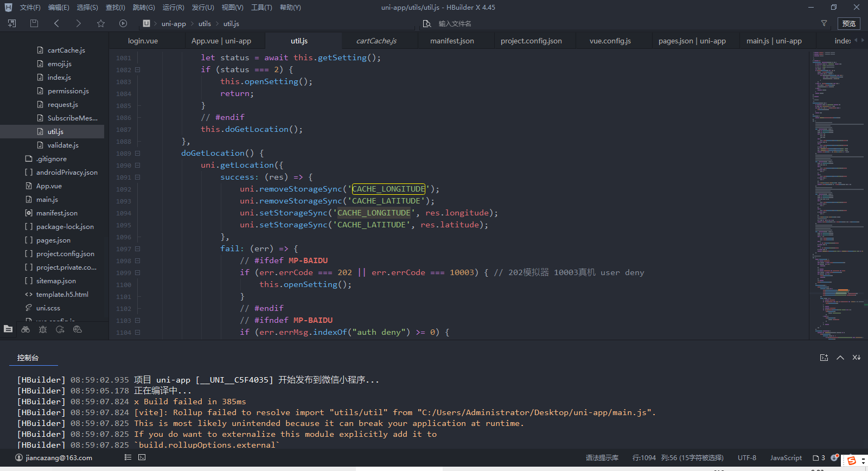This screenshot has width=868, height=471.
Task: Collapse the console with the up chevron
Action: (840, 358)
